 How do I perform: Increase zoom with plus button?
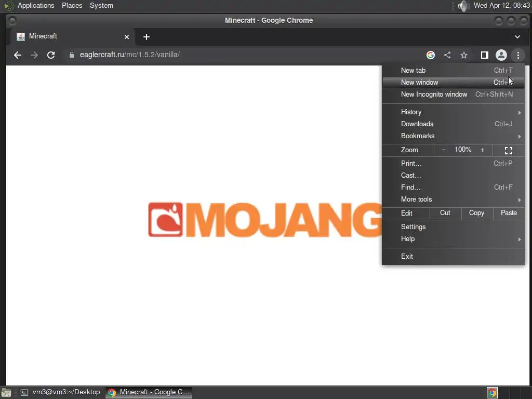[482, 150]
